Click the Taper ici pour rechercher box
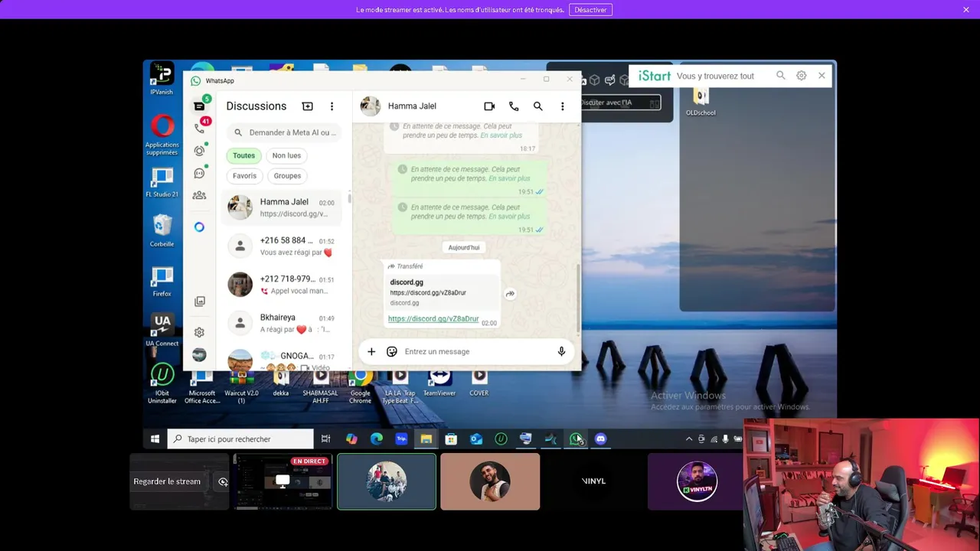 pos(240,439)
